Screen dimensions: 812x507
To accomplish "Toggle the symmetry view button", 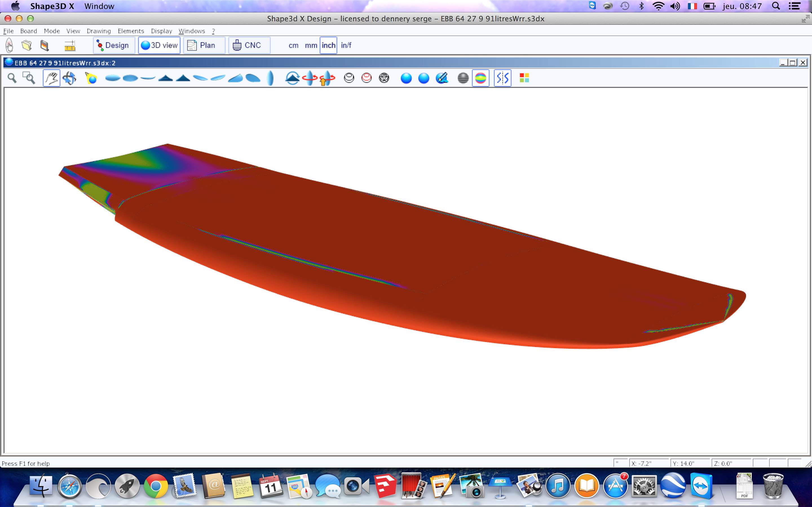I will coord(502,78).
